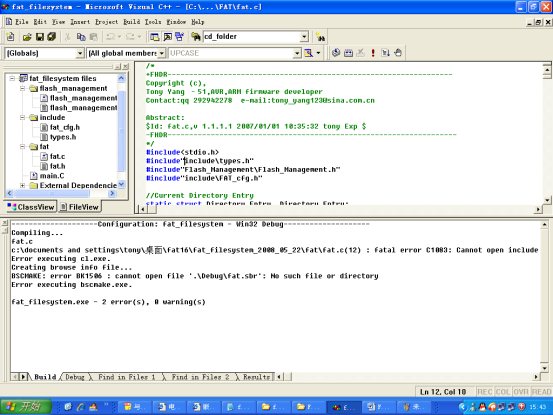Image resolution: width=553 pixels, height=415 pixels.
Task: Click the red exclamation Execute icon
Action: 373,53
